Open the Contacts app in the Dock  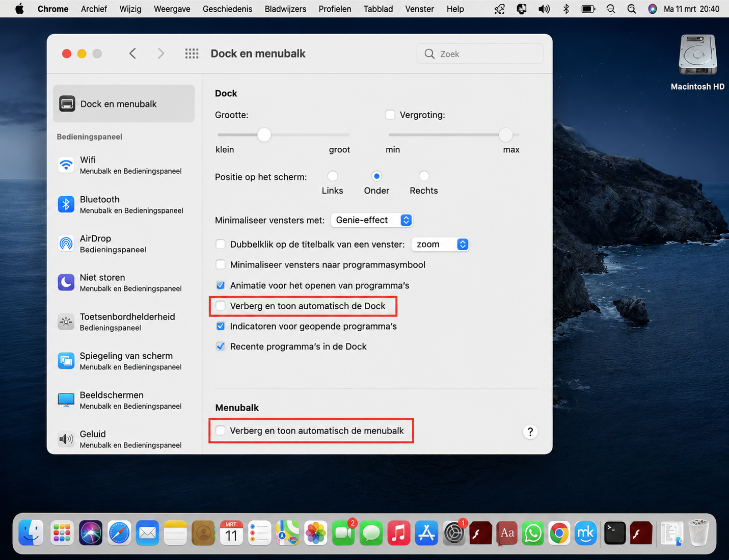(203, 533)
